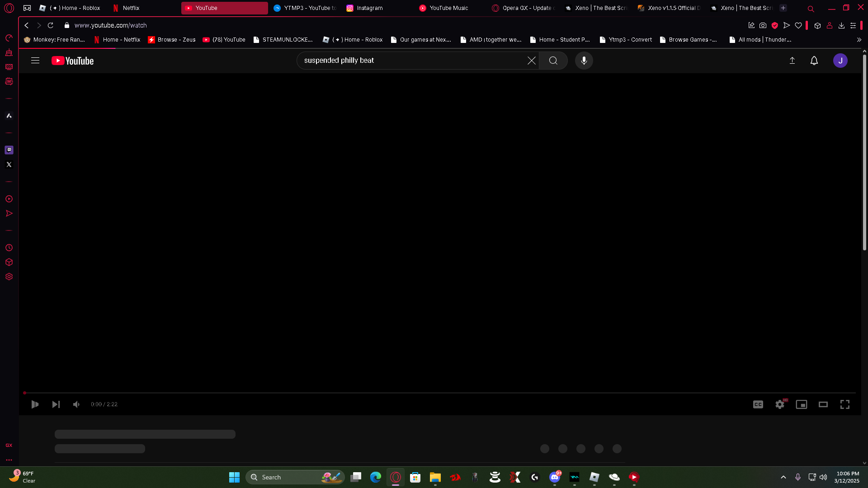Open Discord from the taskbar
868x488 pixels.
click(x=555, y=477)
